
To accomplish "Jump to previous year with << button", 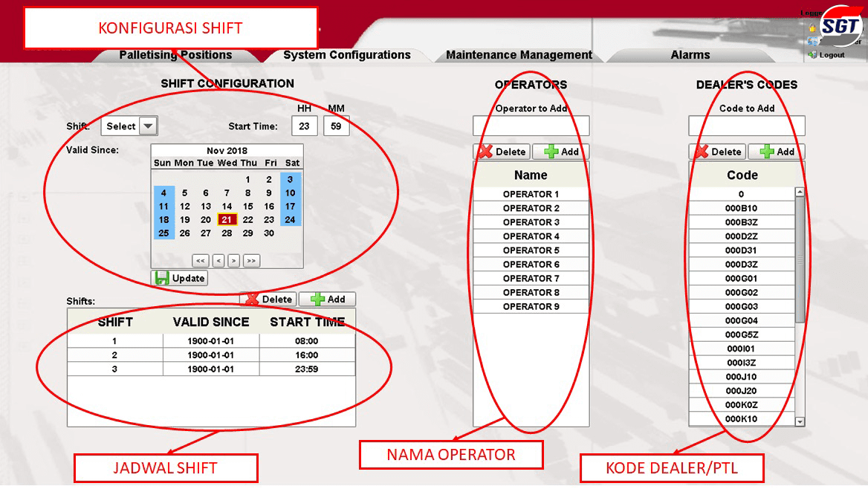I will pyautogui.click(x=201, y=260).
